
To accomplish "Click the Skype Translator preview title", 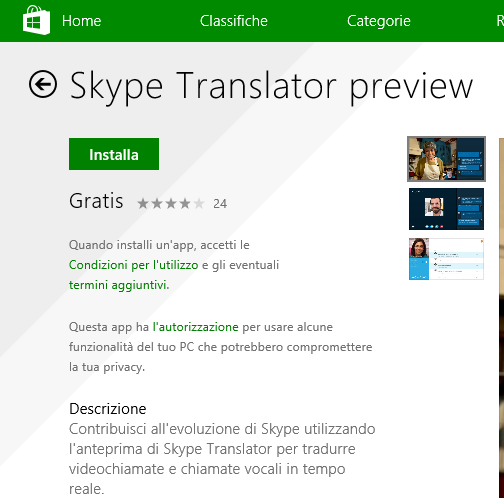I will [271, 87].
